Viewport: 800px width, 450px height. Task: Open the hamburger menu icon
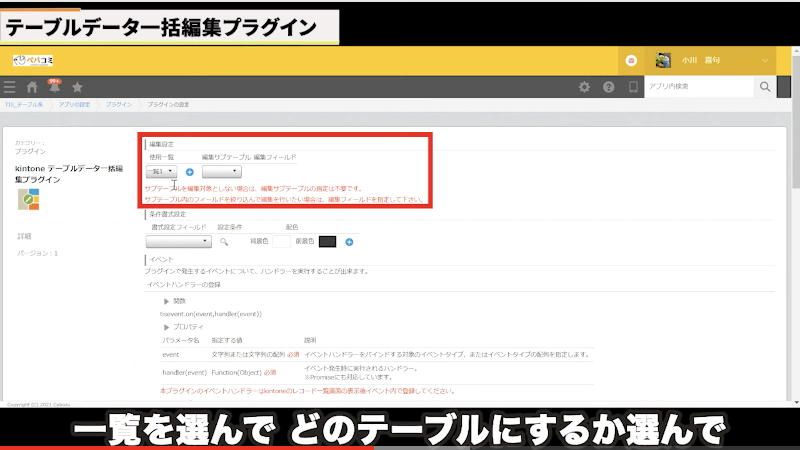pos(10,88)
